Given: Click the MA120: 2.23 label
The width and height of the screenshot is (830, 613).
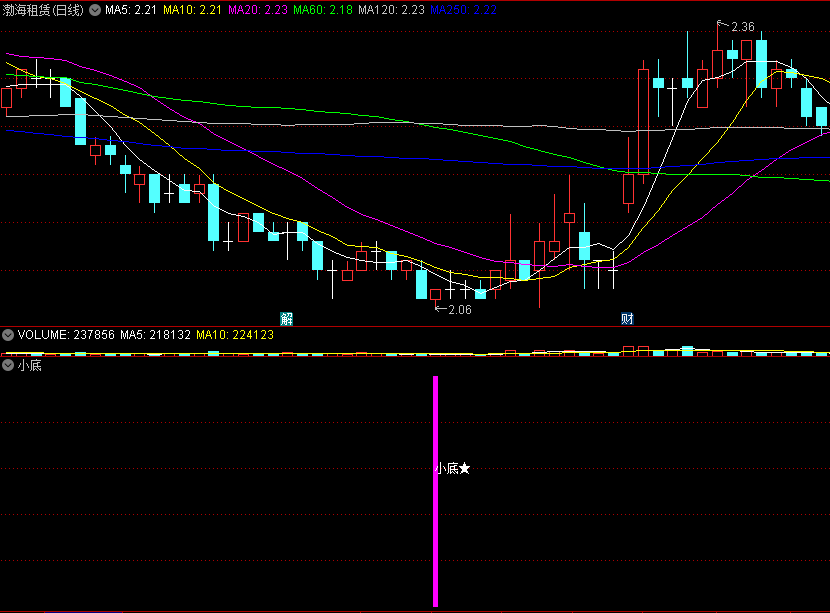Looking at the screenshot, I should coord(391,10).
